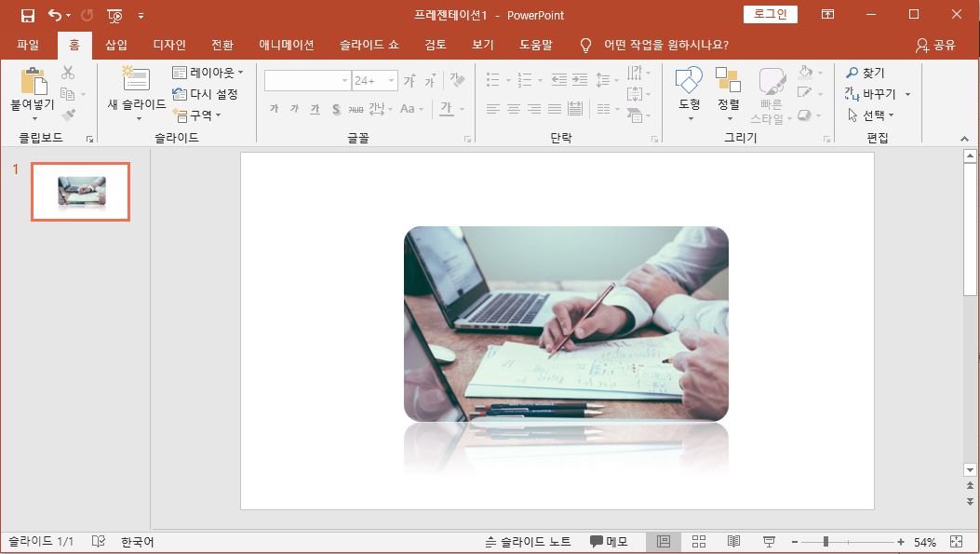Toggle slide notes pane

point(528,542)
